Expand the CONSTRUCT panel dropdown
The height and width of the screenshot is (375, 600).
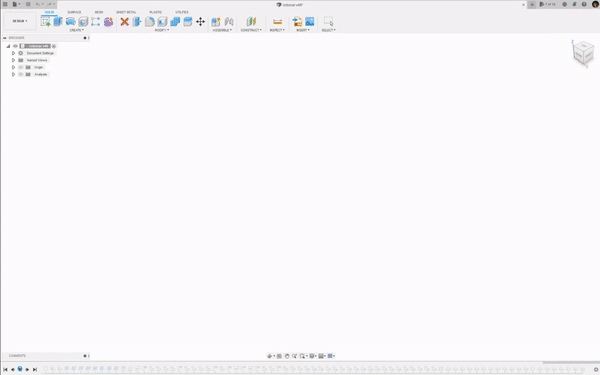[x=251, y=30]
